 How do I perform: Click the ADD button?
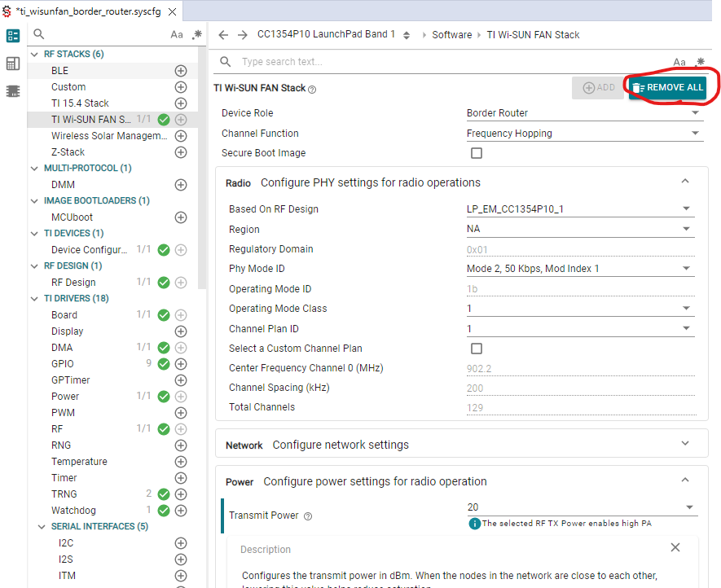(598, 87)
